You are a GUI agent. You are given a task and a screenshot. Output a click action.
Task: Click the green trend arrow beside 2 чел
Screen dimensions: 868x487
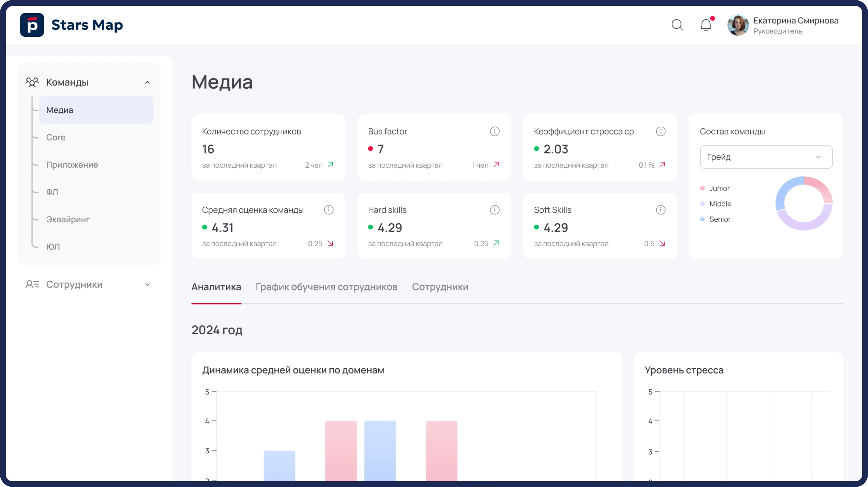click(330, 165)
